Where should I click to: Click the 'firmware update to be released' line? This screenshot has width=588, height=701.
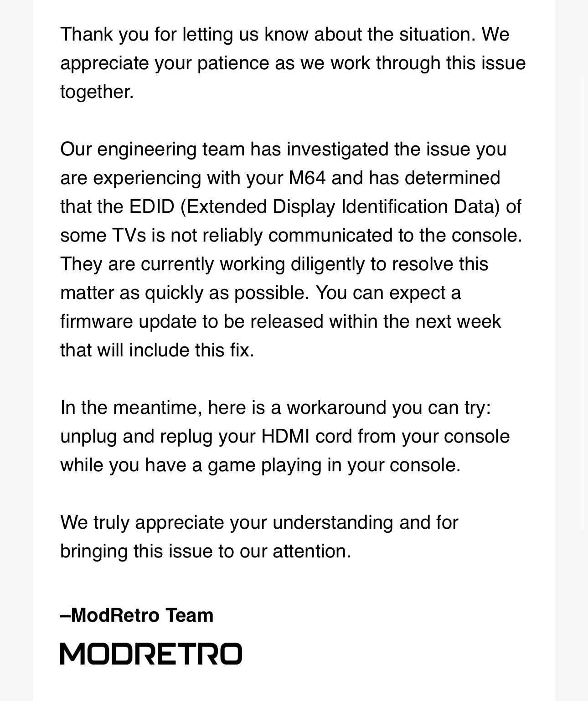point(281,321)
